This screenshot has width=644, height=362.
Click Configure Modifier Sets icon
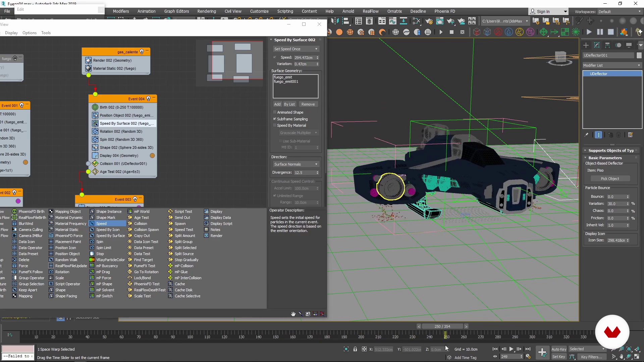(x=631, y=135)
